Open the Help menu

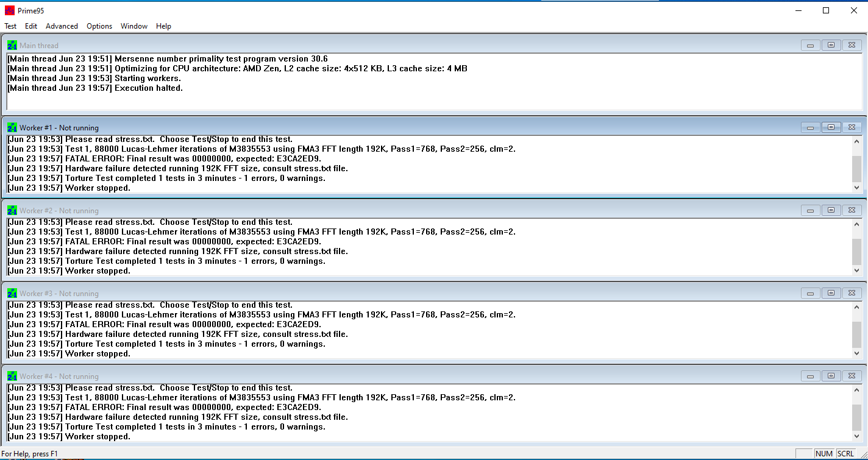point(163,26)
